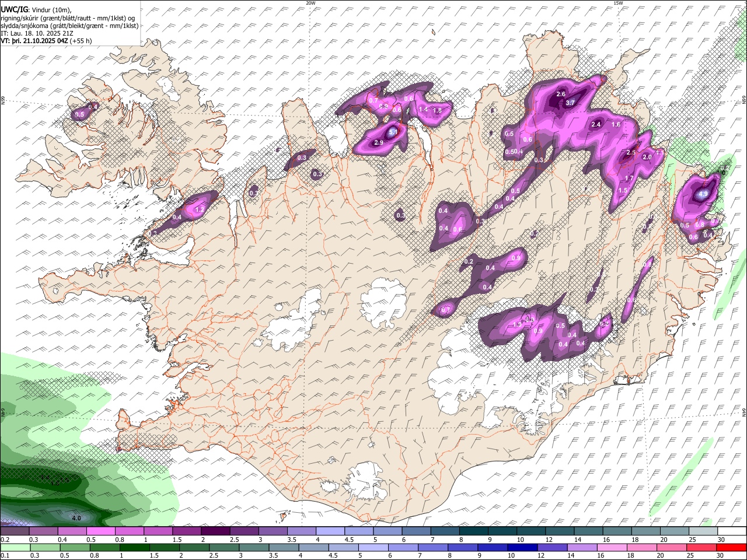This screenshot has height=560, width=747.
Task: Select the lavender top-scale swatch between 4 and 4.5
Action: pyautogui.click(x=329, y=531)
